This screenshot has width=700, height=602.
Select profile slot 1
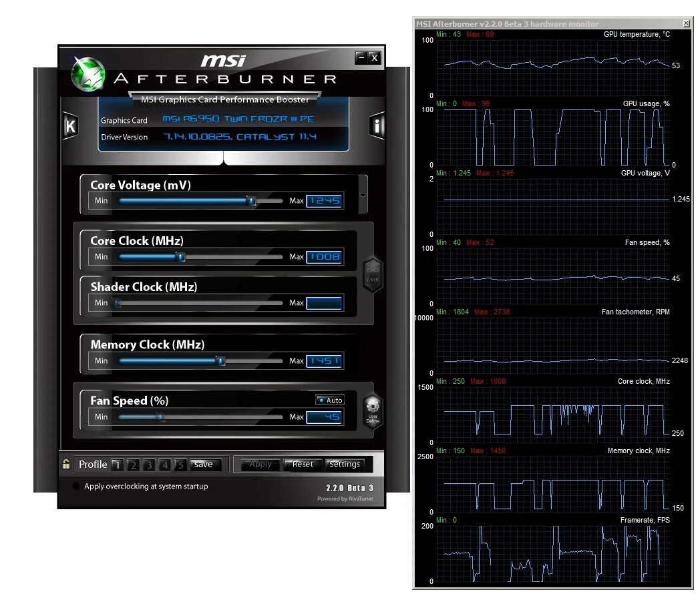click(118, 465)
